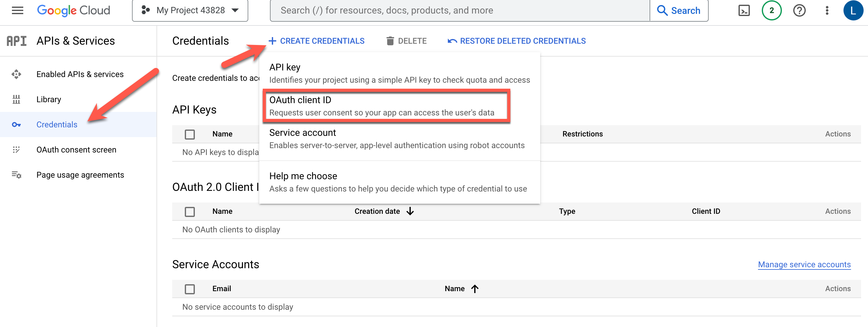Click the Credentials key icon
The width and height of the screenshot is (868, 327).
point(16,125)
